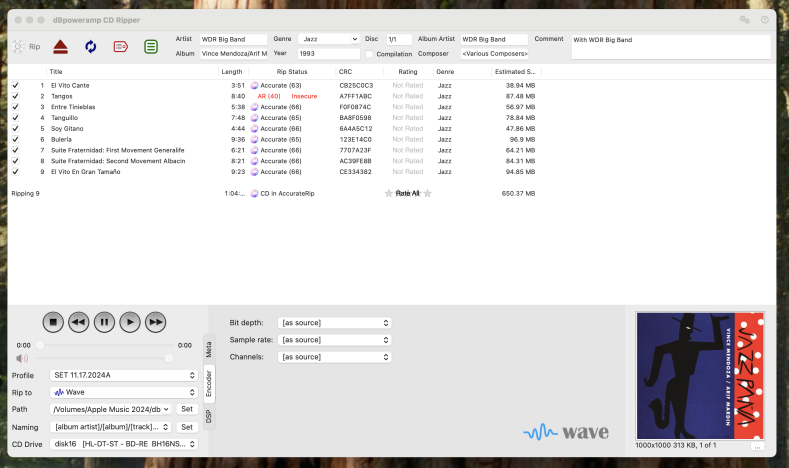
Task: Click the wave encoder logo
Action: point(566,432)
